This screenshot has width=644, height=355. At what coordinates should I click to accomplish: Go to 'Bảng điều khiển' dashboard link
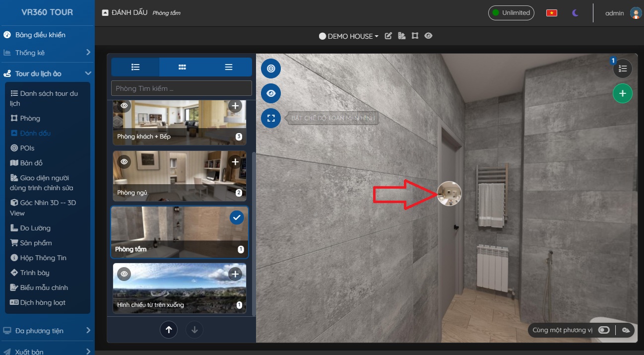(x=40, y=35)
